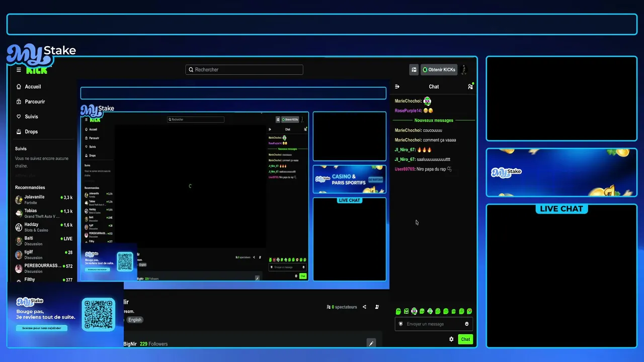This screenshot has width=644, height=362.
Task: Click the pencil edit icon near Followers
Action: [371, 343]
